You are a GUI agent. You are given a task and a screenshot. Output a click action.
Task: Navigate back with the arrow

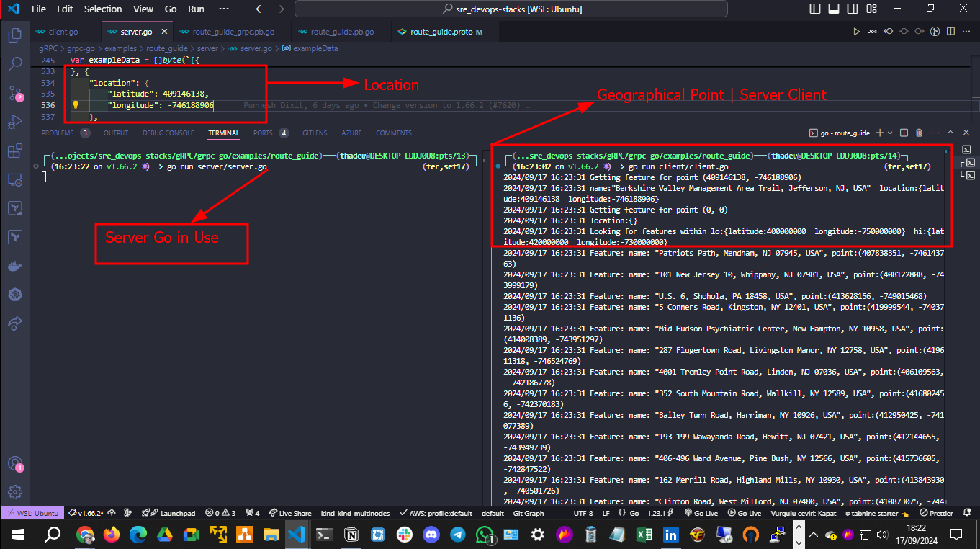point(261,9)
